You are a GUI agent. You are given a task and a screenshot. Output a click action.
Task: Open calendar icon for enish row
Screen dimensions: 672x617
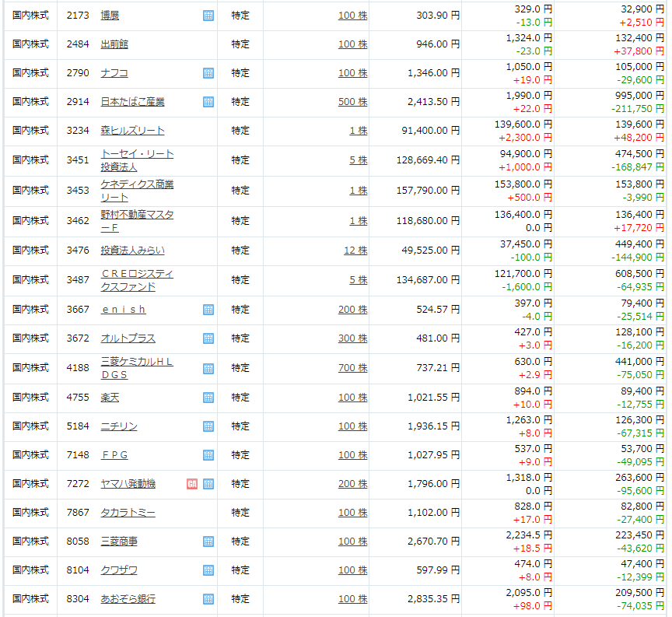[x=208, y=310]
